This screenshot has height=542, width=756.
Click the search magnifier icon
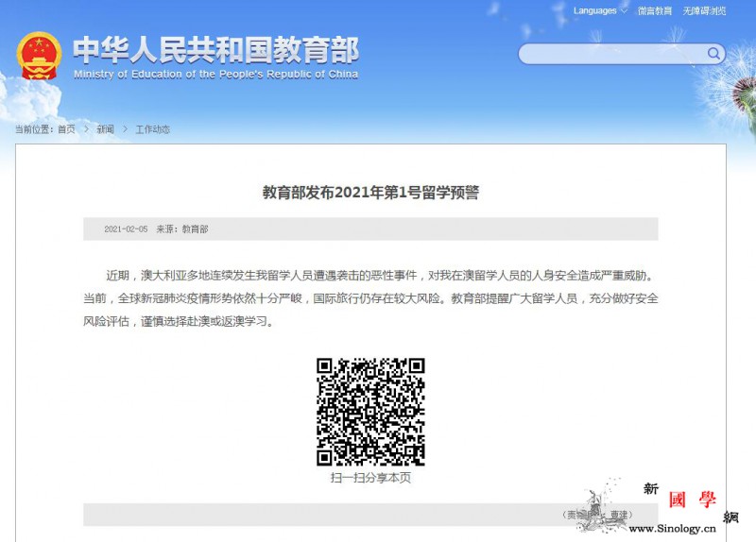(713, 53)
